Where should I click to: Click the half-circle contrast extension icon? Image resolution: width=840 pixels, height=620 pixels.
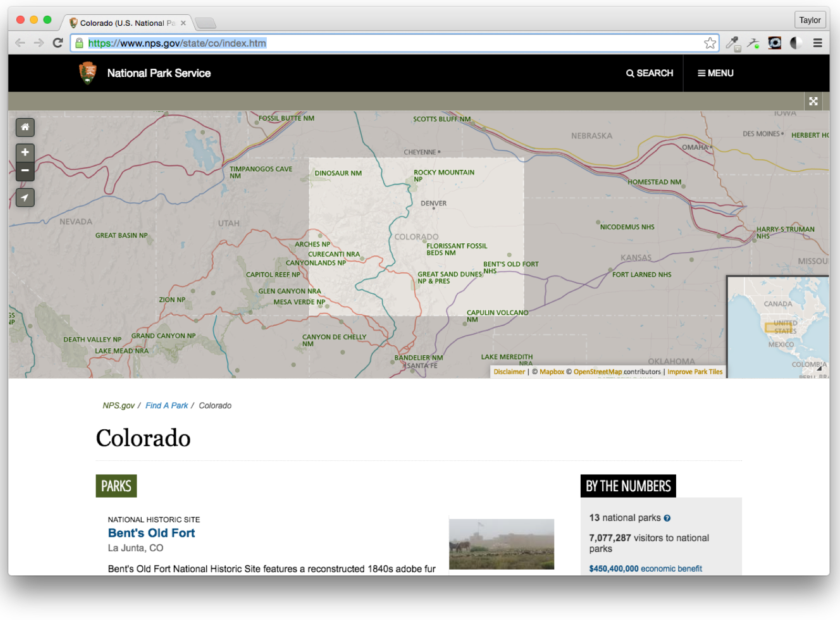click(x=796, y=43)
